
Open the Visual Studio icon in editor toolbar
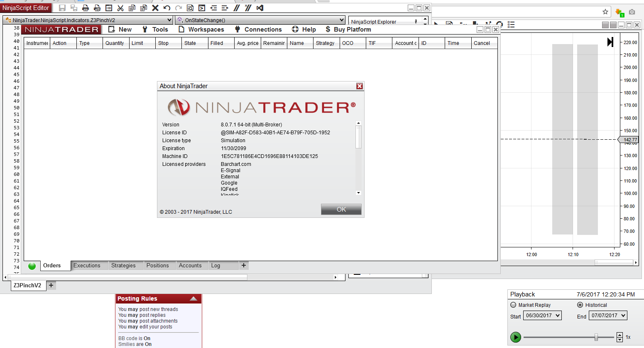(x=260, y=8)
